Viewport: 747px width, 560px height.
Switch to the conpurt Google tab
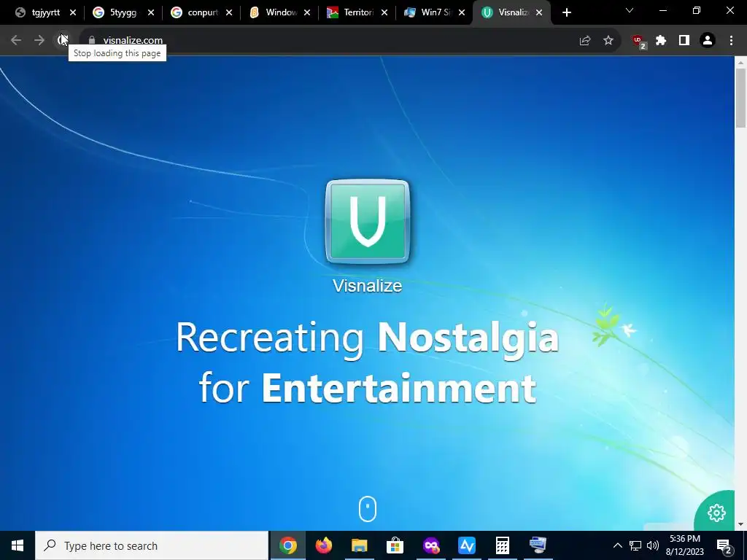coord(194,12)
